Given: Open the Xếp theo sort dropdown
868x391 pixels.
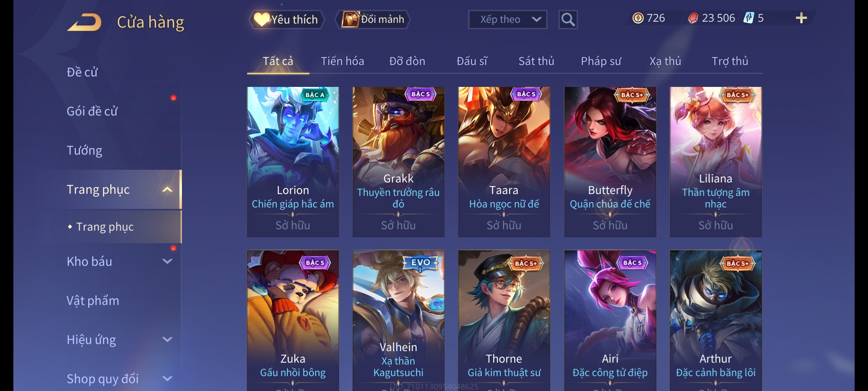Looking at the screenshot, I should [x=507, y=20].
